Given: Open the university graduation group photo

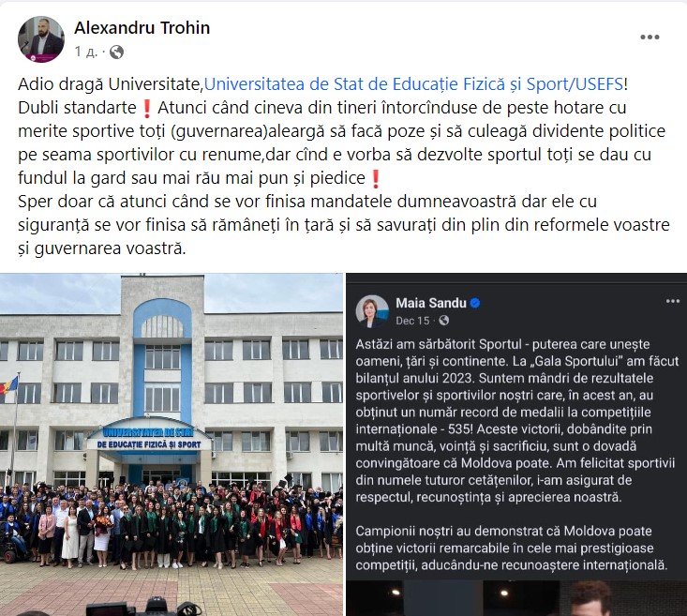Looking at the screenshot, I should click(x=172, y=444).
